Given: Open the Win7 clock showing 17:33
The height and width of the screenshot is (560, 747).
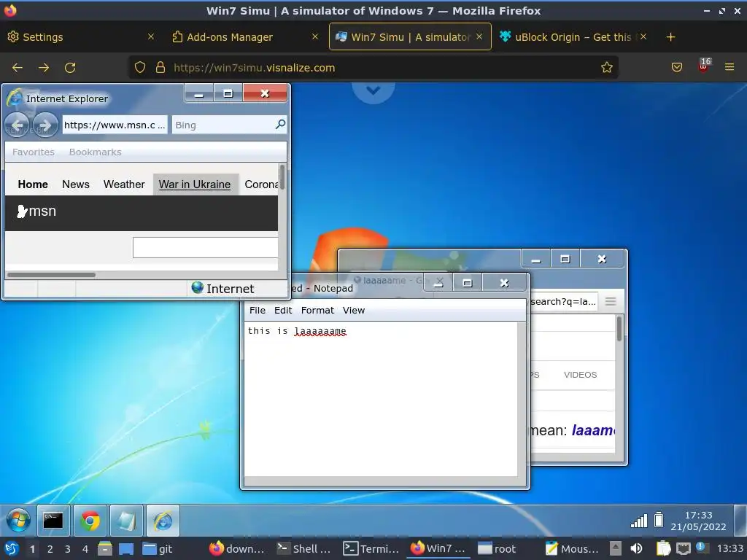Looking at the screenshot, I should [698, 521].
